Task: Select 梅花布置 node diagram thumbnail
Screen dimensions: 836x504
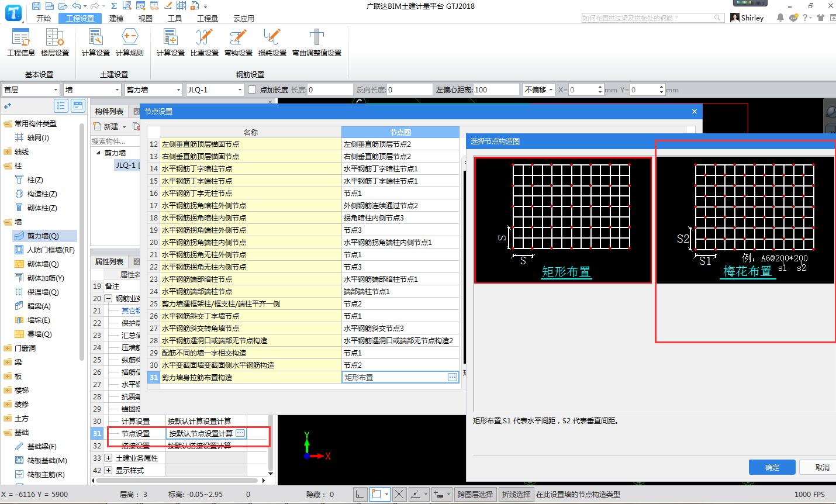Action: click(x=747, y=220)
